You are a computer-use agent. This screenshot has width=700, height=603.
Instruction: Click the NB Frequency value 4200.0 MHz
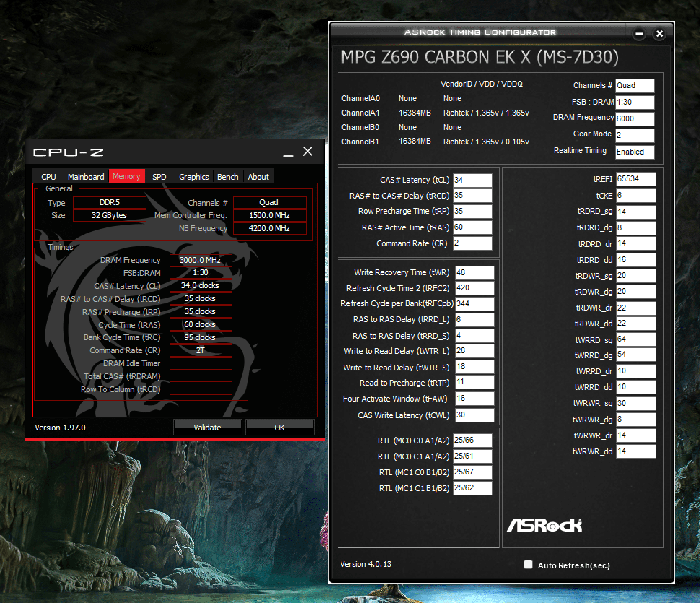pyautogui.click(x=270, y=228)
